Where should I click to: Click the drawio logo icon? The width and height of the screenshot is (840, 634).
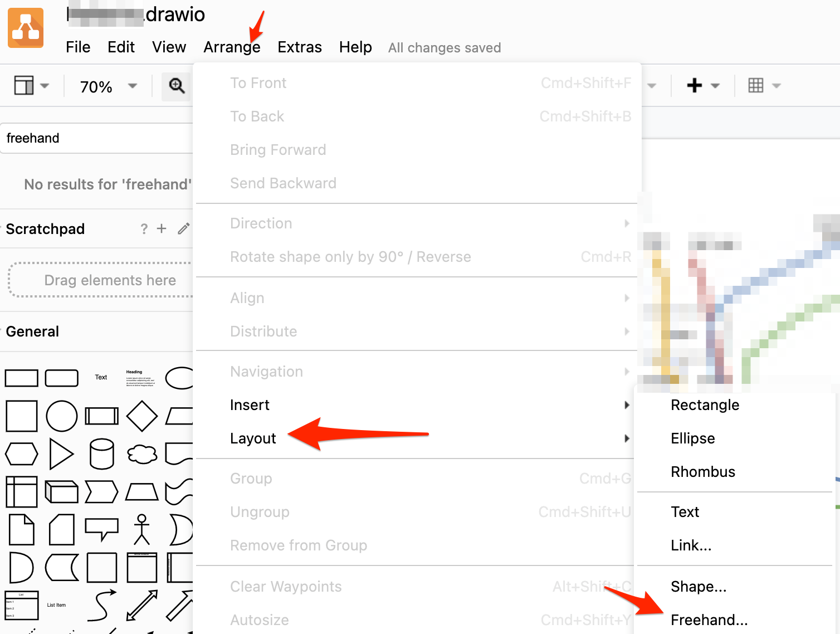[26, 28]
